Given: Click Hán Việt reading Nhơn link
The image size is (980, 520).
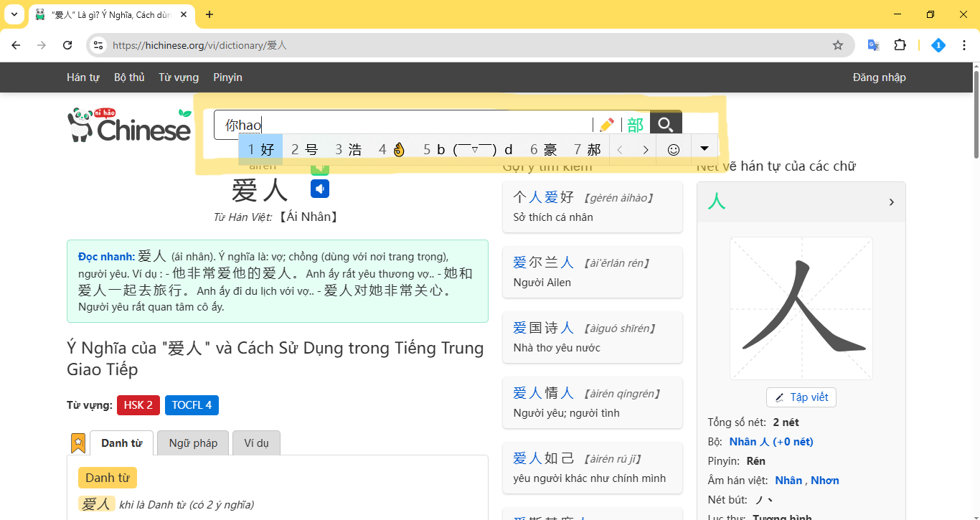Looking at the screenshot, I should [x=825, y=481].
